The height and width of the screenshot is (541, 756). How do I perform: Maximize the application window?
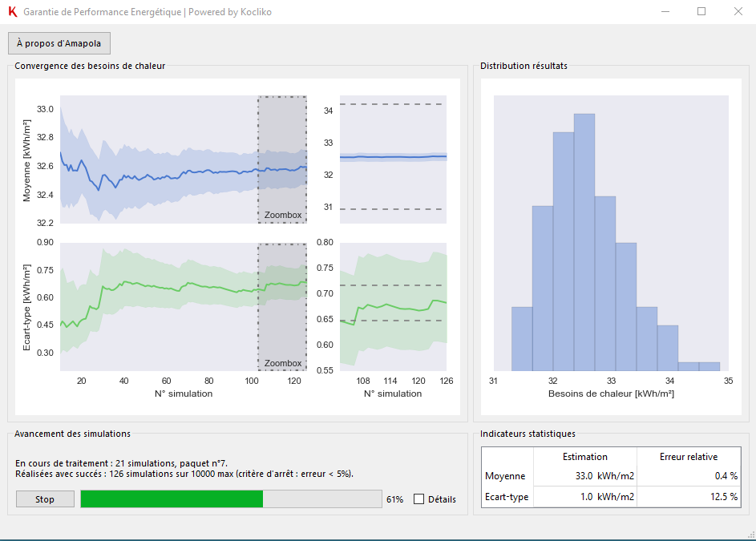[x=701, y=11]
